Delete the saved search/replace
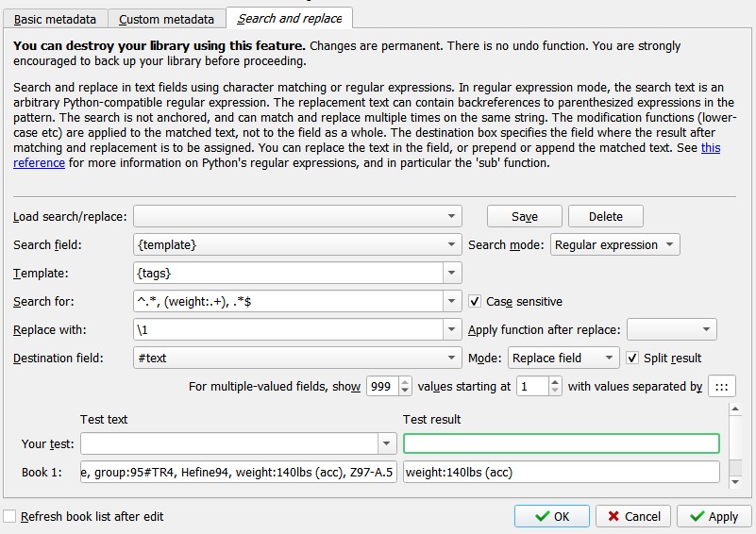 point(605,216)
